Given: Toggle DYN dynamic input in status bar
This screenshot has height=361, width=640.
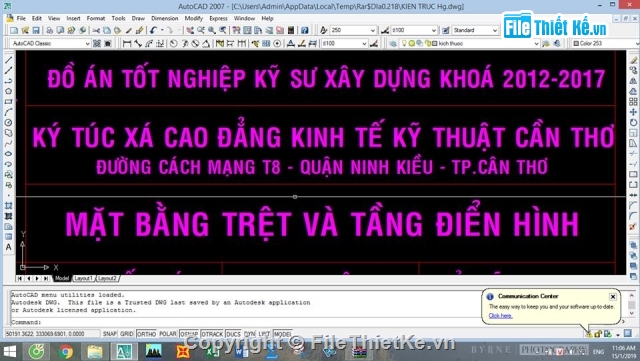Looking at the screenshot, I should (x=249, y=334).
